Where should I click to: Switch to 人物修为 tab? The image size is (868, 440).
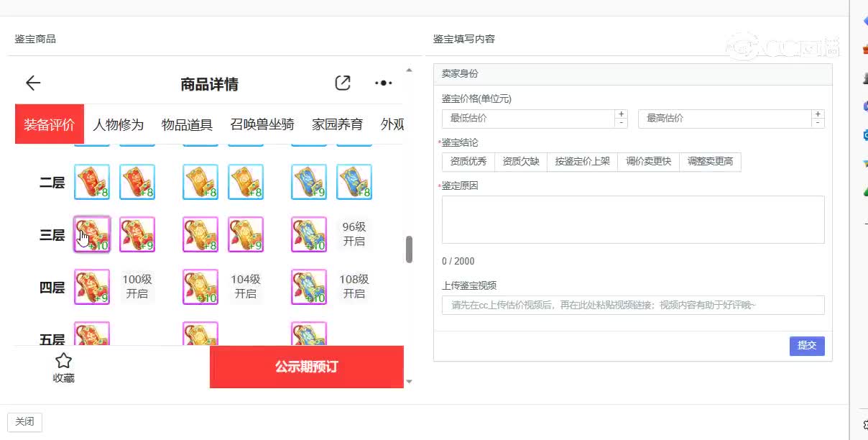[x=119, y=124]
